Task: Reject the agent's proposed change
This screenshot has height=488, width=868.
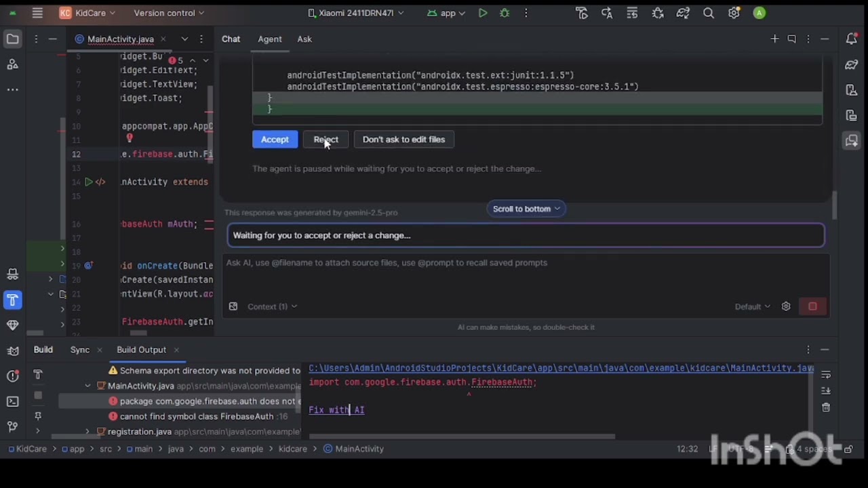Action: pos(325,140)
